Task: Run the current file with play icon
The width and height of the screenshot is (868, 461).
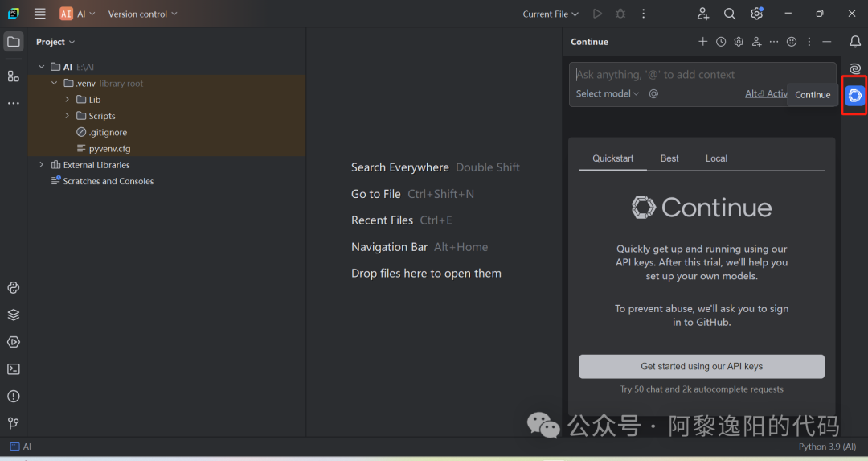Action: [597, 14]
